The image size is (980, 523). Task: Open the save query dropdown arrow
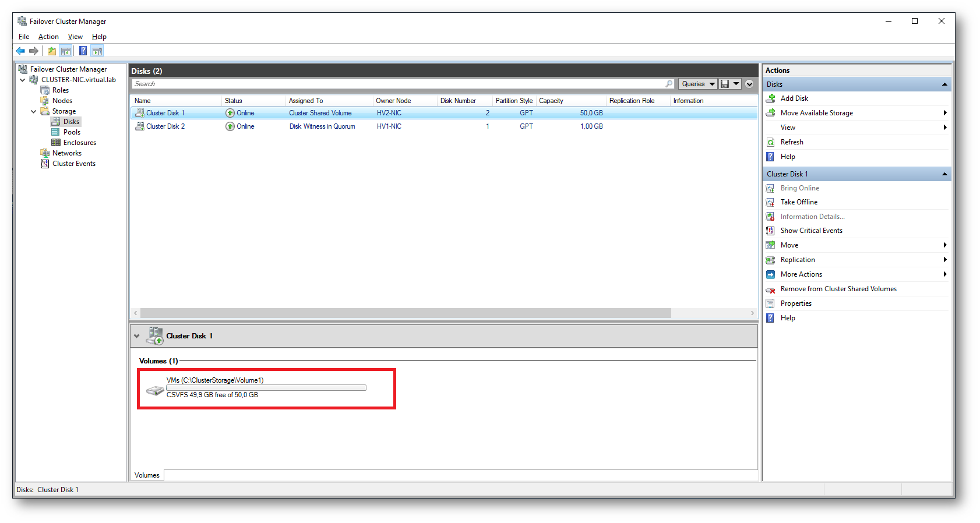point(736,84)
